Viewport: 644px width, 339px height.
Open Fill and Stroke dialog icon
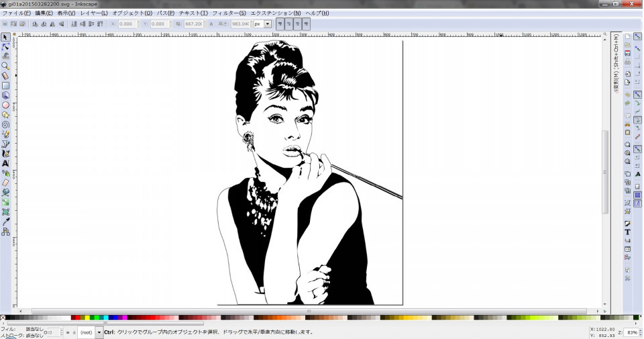coord(627,224)
